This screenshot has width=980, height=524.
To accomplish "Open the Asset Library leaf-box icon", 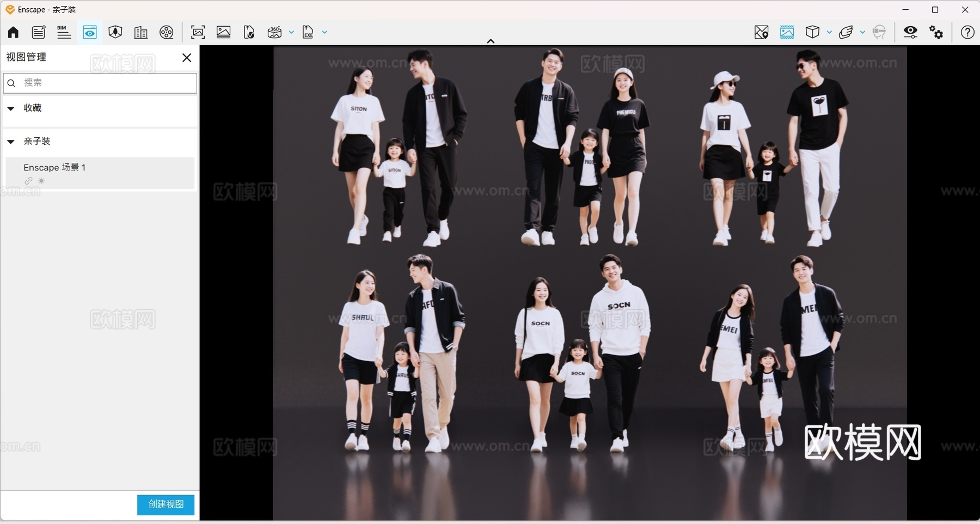I will [115, 32].
